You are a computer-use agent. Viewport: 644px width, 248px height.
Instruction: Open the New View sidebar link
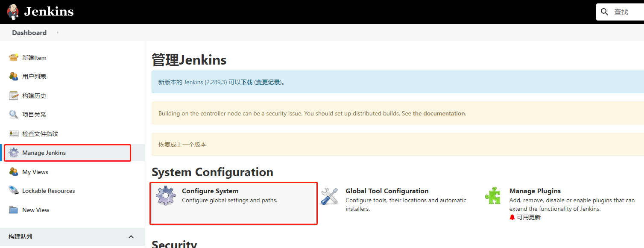[x=36, y=210]
